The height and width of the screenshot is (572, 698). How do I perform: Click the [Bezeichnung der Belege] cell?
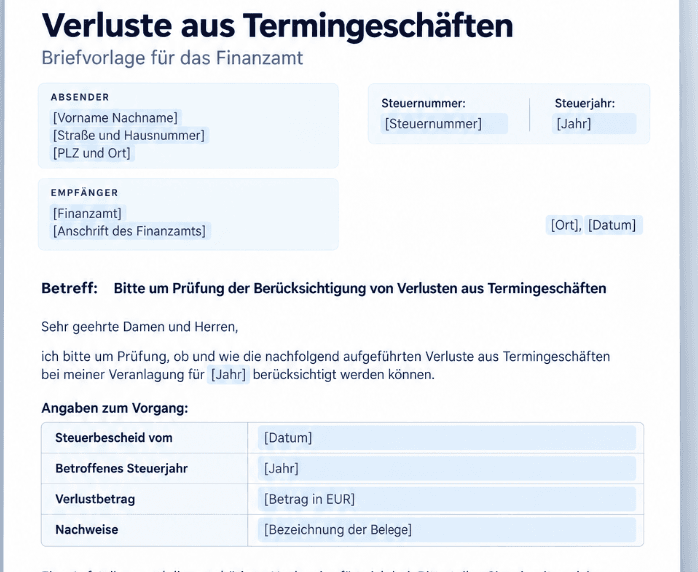click(446, 530)
